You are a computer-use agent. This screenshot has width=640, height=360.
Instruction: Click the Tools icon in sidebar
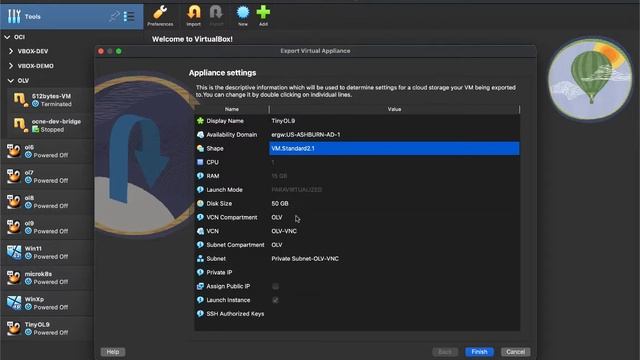click(x=14, y=16)
